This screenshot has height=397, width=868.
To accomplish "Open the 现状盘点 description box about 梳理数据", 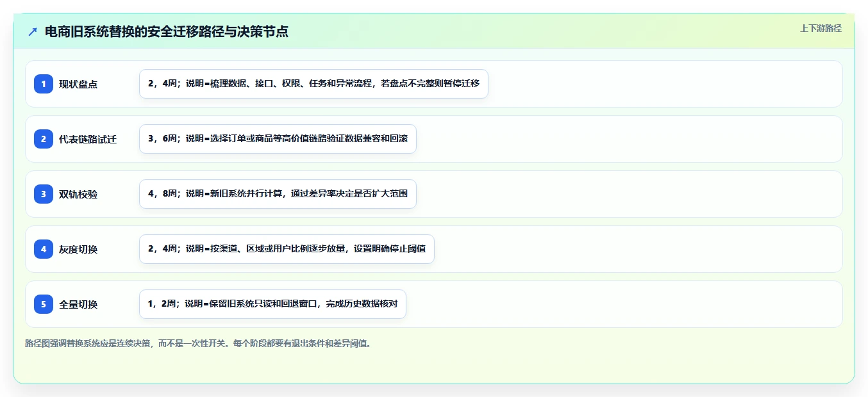I will click(x=313, y=84).
